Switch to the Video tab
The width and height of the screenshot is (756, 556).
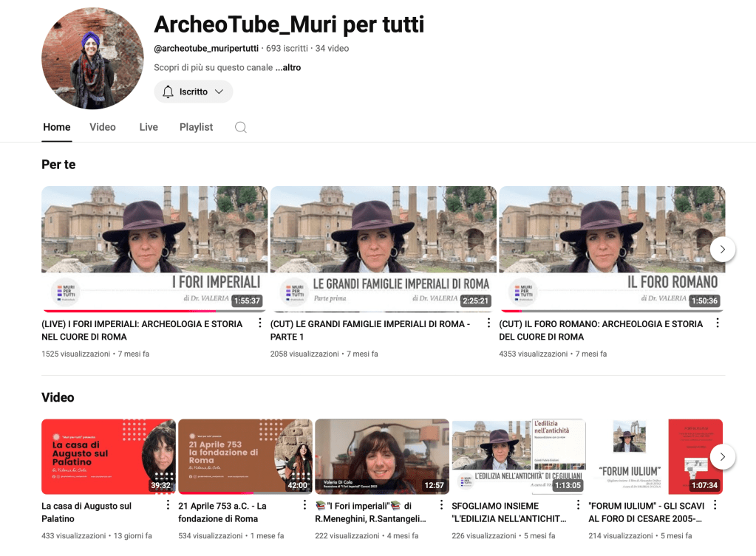coord(103,127)
